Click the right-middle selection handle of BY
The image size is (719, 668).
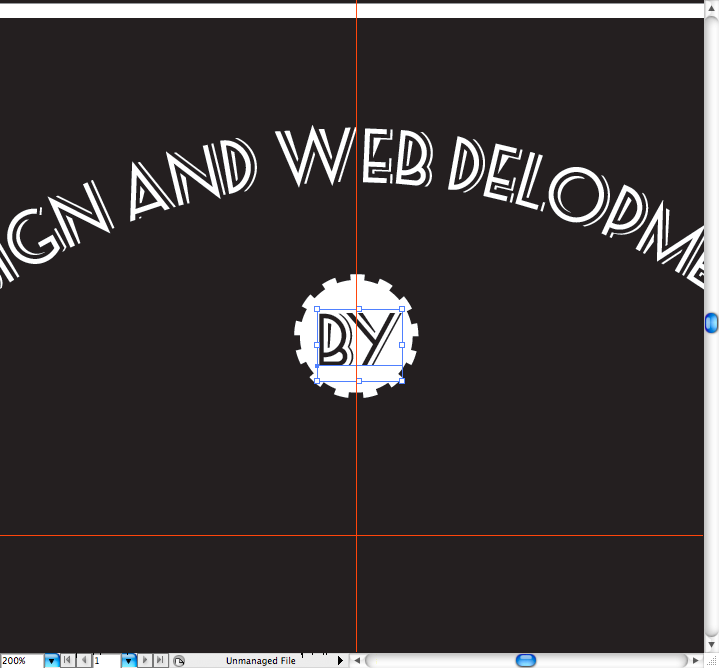pos(402,345)
